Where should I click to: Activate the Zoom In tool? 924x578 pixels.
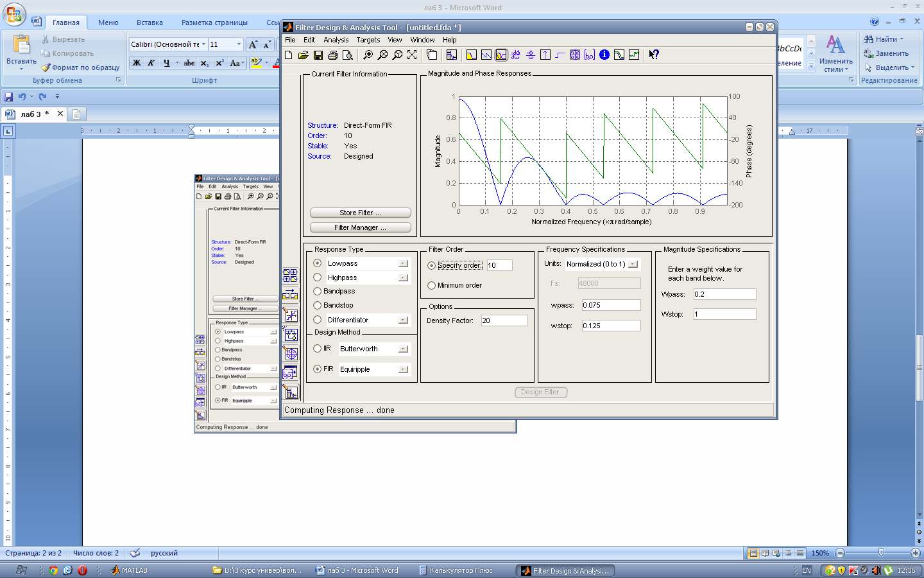368,55
